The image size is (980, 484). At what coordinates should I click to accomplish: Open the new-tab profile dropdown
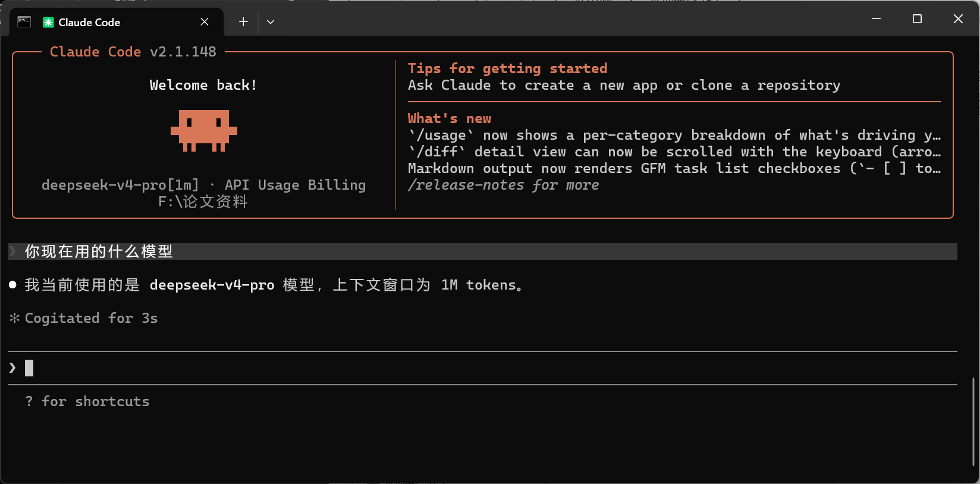click(x=271, y=22)
